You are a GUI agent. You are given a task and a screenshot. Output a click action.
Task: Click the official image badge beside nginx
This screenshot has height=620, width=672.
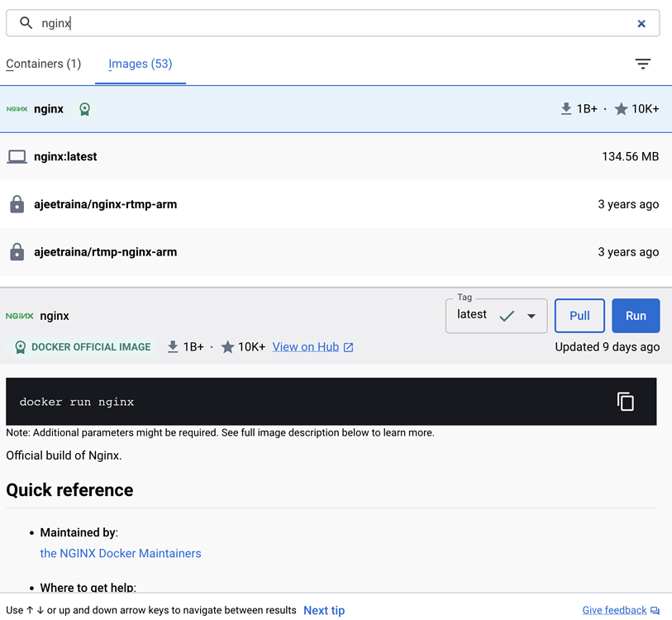(85, 109)
